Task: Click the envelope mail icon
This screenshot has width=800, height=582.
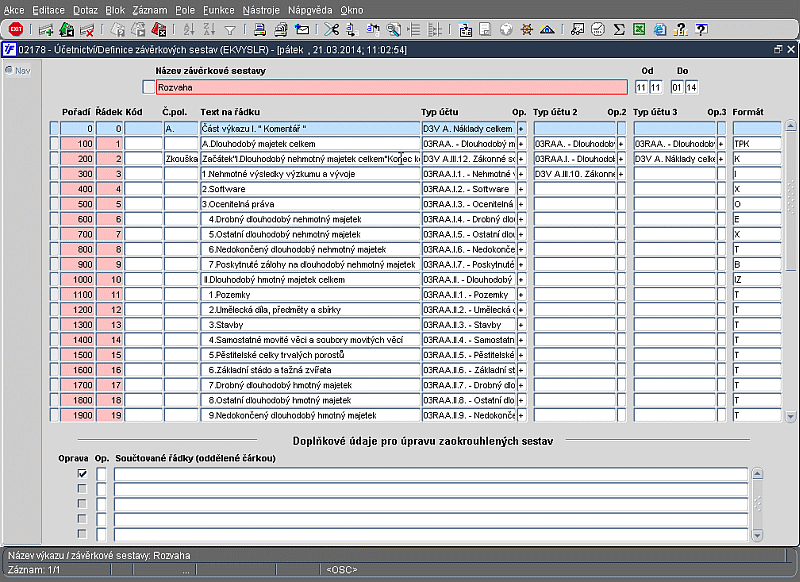Action: point(302,30)
